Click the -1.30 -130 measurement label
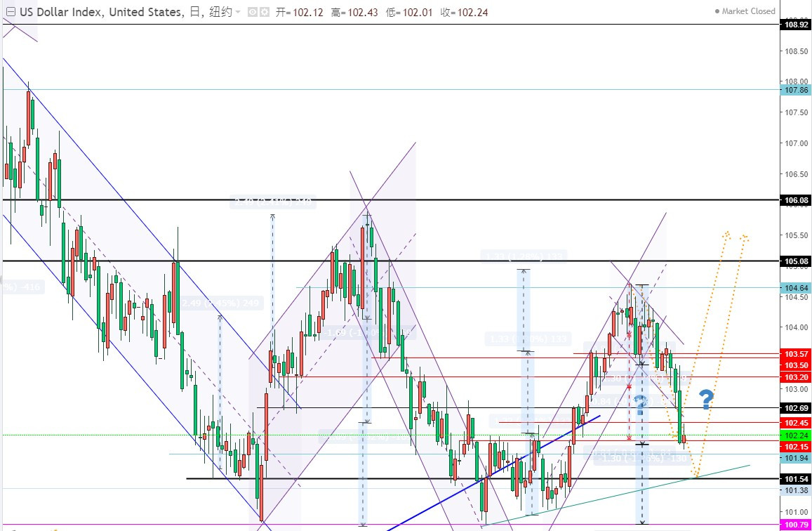 tap(642, 459)
